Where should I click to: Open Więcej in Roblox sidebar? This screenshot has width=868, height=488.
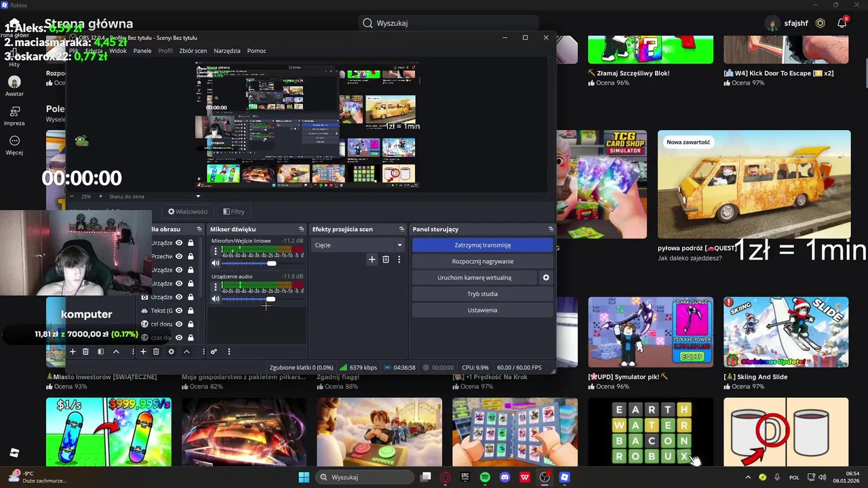(14, 145)
